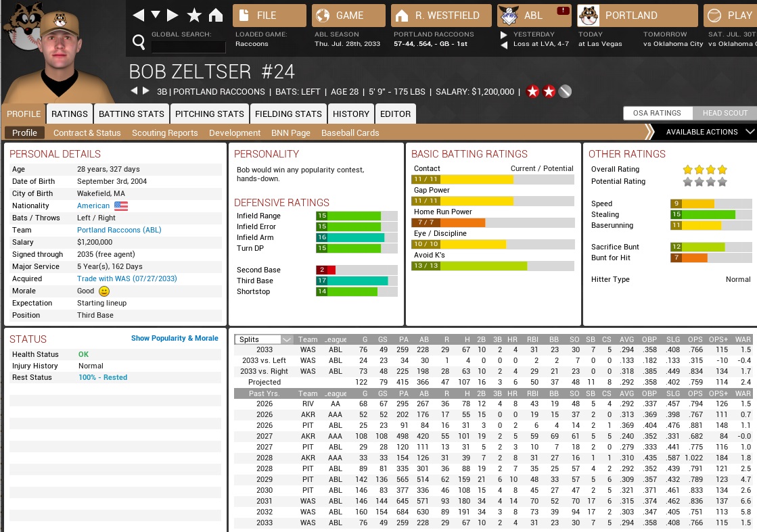Click the back navigation arrow
The height and width of the screenshot is (532, 757).
coord(138,15)
